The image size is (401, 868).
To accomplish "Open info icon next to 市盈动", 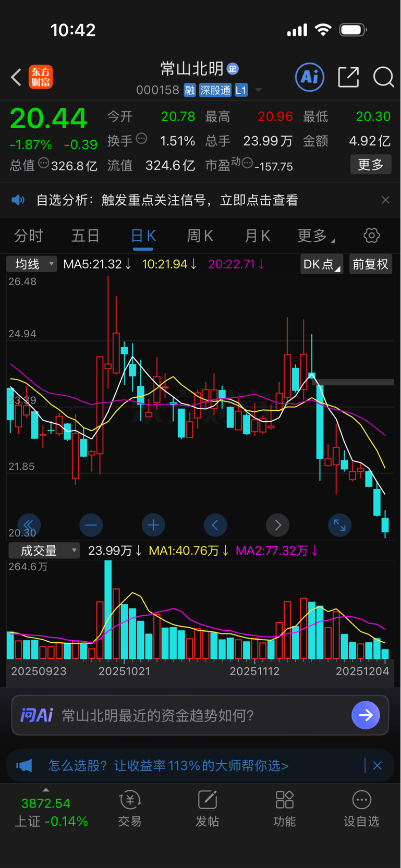I will 248,163.
